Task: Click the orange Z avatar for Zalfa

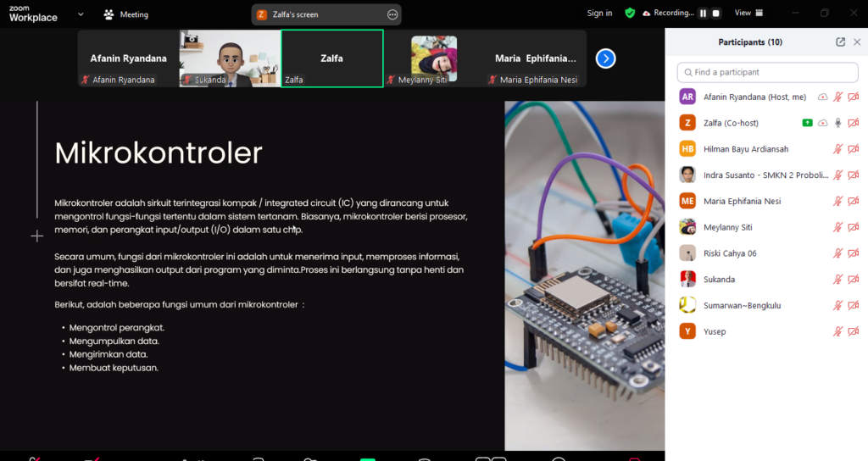Action: tap(687, 123)
